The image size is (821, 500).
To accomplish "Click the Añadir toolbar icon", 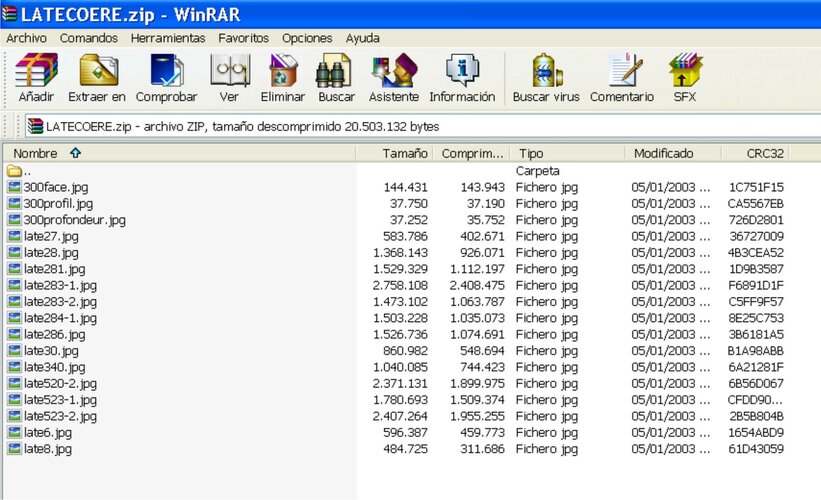I will 36,70.
